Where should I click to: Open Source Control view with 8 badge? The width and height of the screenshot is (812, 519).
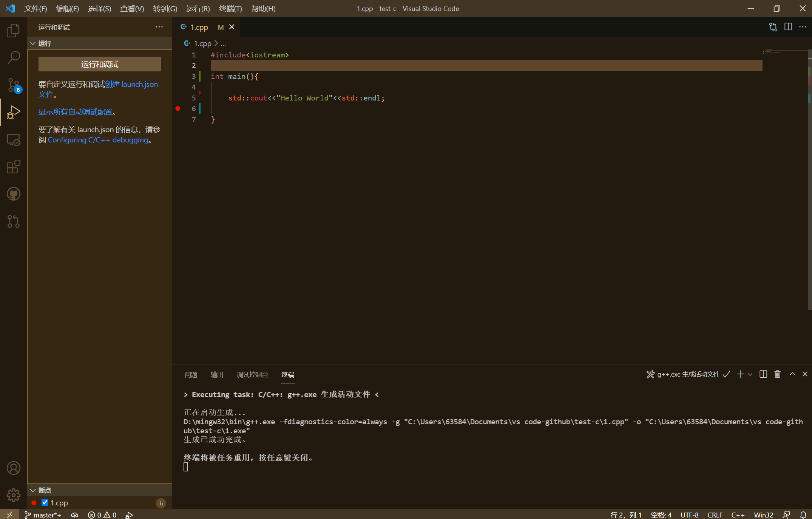point(14,85)
